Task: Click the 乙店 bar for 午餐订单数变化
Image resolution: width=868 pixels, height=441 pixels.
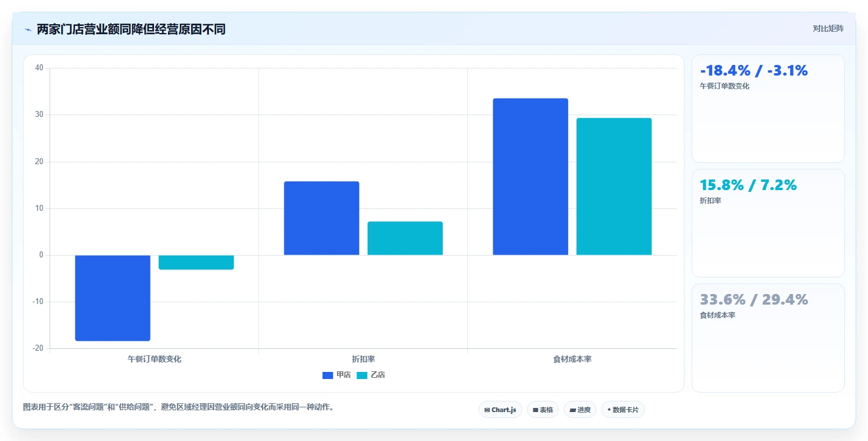Action: pos(196,262)
